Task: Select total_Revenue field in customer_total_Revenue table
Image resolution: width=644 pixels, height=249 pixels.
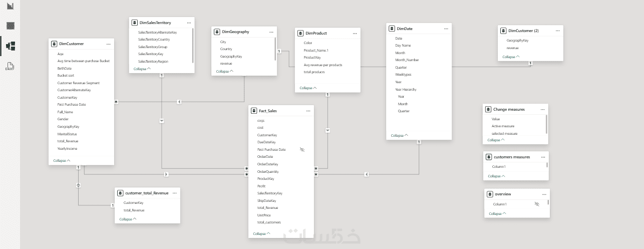Action: pyautogui.click(x=134, y=210)
